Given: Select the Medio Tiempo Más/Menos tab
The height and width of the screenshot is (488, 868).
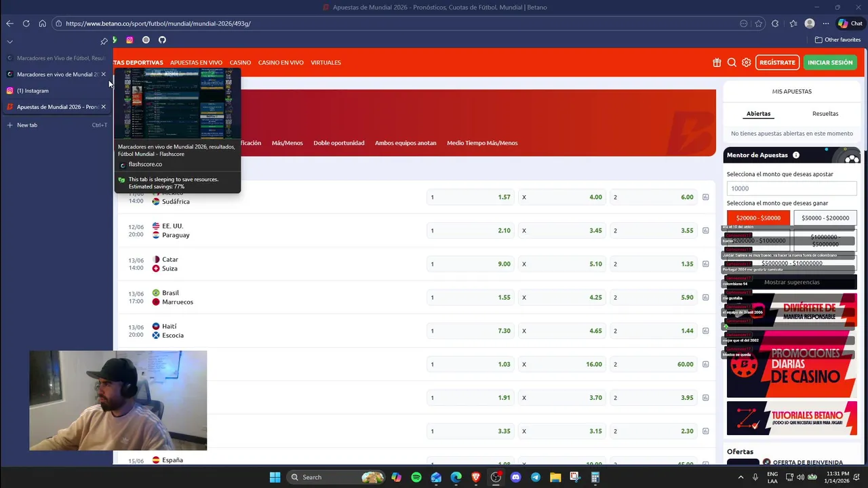Looking at the screenshot, I should point(482,143).
